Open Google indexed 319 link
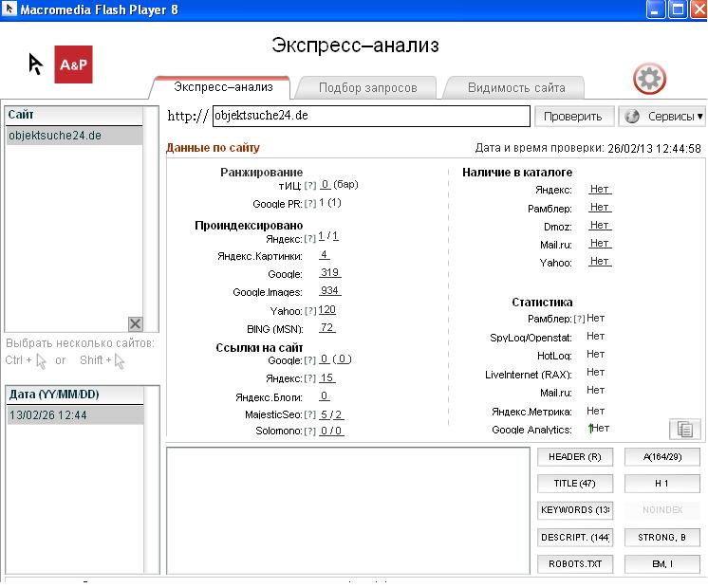This screenshot has height=588, width=708. pos(330,272)
